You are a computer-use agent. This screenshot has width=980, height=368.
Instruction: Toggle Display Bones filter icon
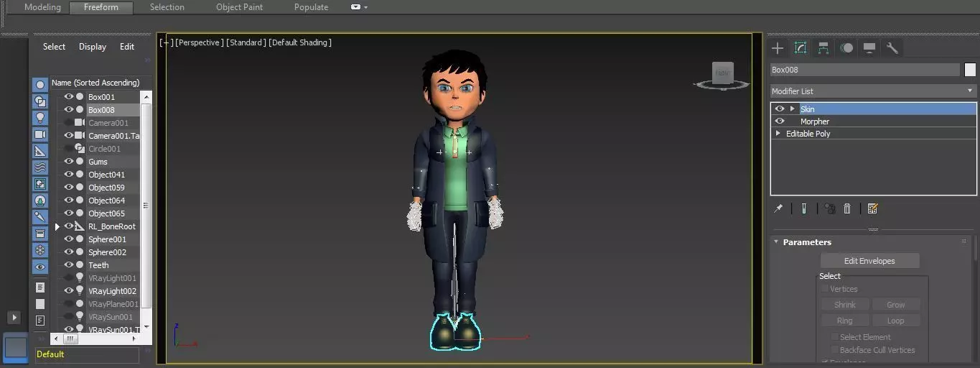[x=40, y=217]
